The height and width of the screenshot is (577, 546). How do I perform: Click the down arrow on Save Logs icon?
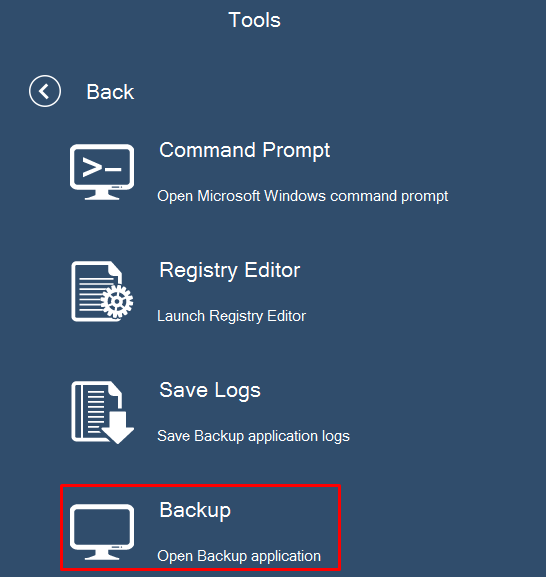point(118,428)
